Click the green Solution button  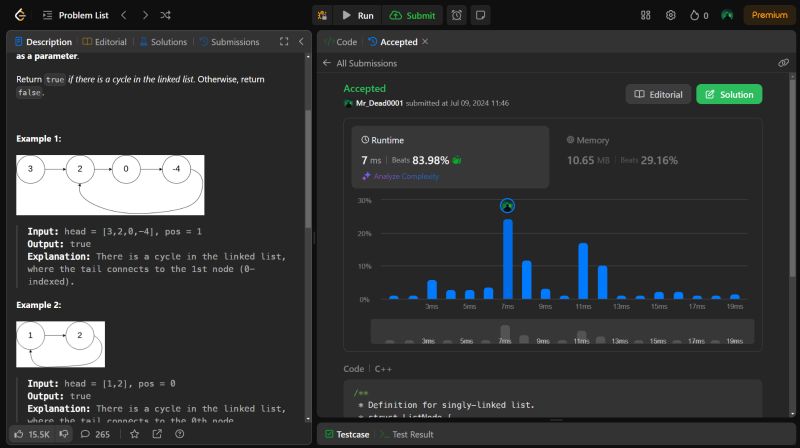pos(729,94)
